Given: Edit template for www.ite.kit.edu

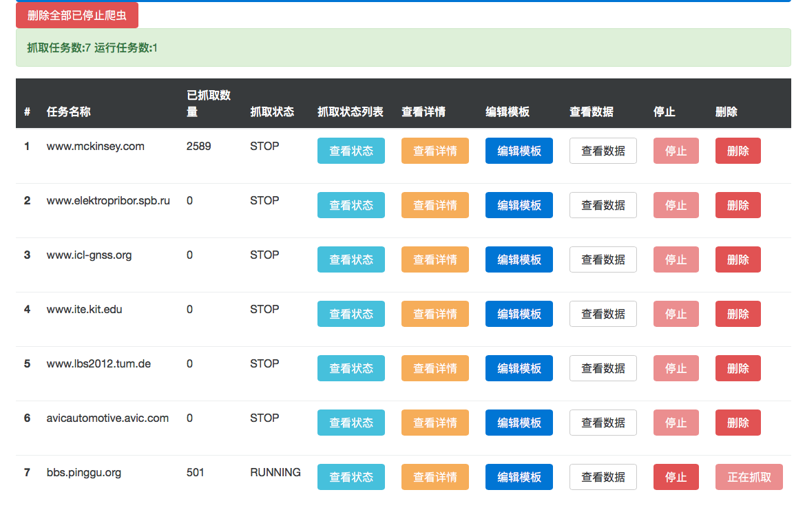Looking at the screenshot, I should tap(519, 314).
